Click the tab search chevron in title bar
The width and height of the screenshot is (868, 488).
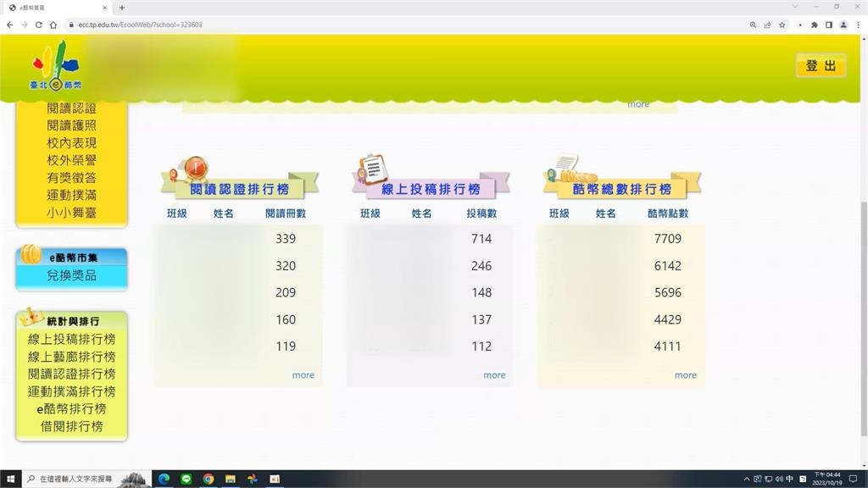pyautogui.click(x=795, y=7)
